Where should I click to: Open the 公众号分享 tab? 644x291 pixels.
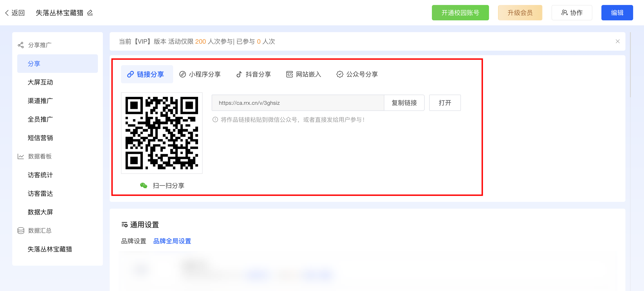[357, 74]
